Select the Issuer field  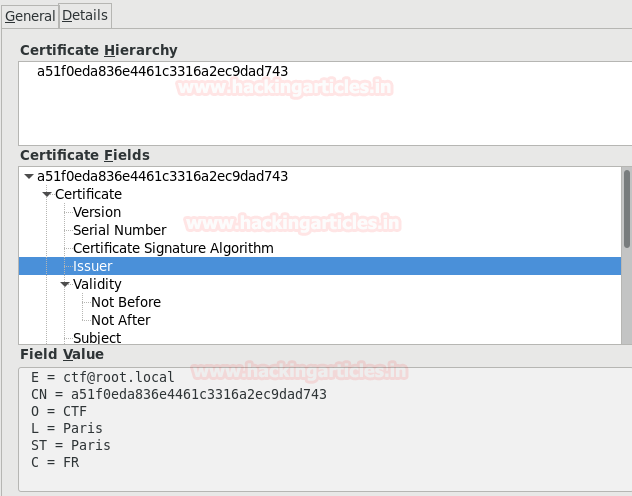point(92,267)
